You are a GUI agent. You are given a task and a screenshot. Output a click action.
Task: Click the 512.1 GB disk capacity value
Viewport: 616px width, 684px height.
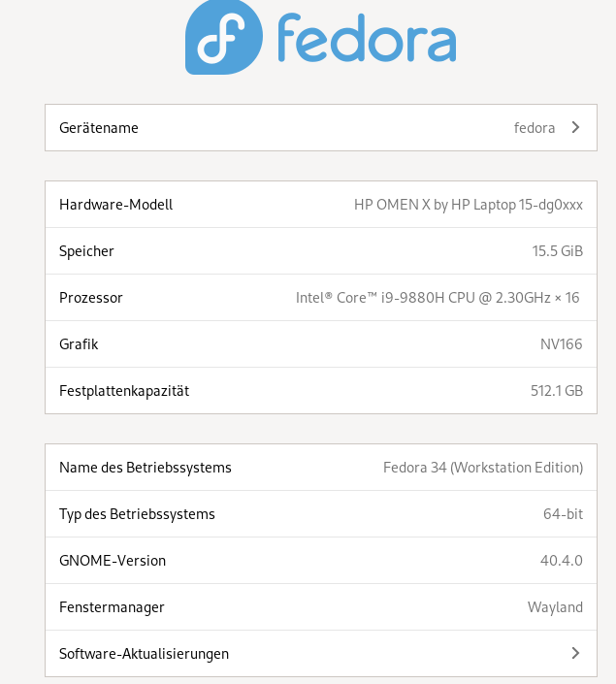point(557,390)
